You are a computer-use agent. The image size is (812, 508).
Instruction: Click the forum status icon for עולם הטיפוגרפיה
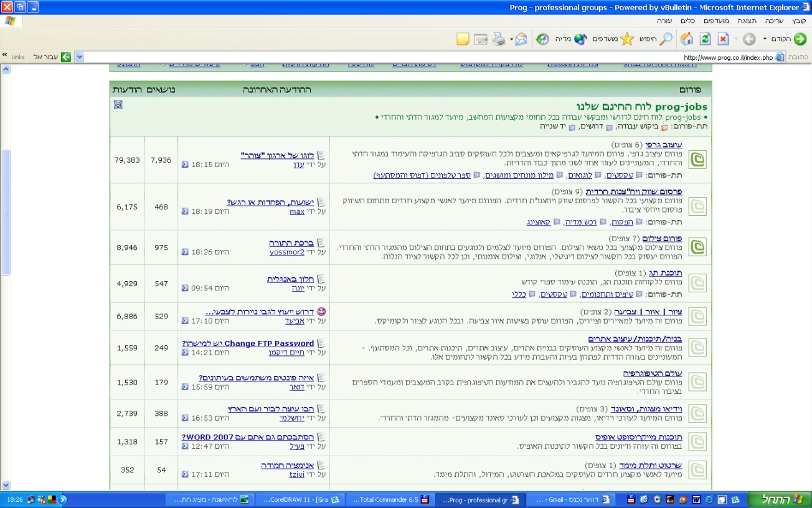click(x=698, y=382)
